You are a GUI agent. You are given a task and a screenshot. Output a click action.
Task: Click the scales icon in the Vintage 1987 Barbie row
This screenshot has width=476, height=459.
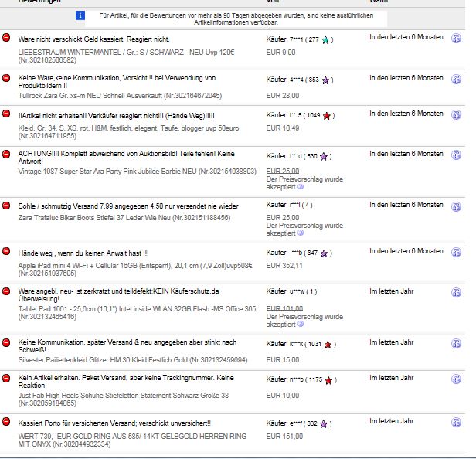point(456,155)
